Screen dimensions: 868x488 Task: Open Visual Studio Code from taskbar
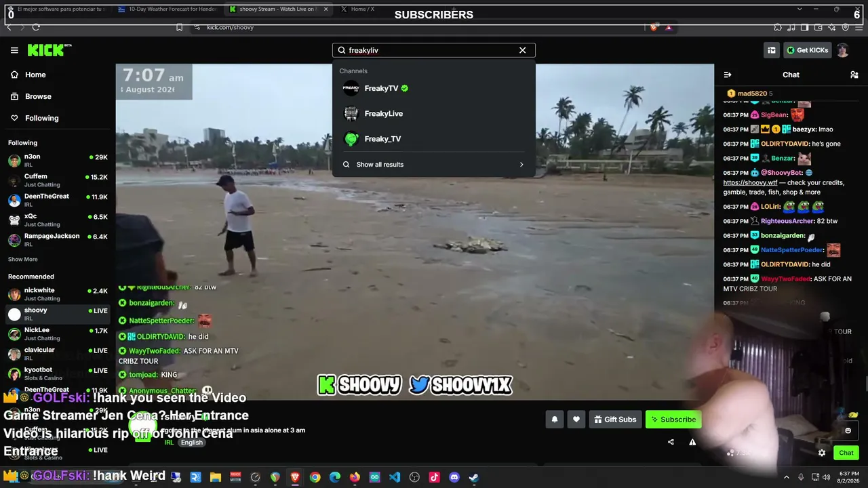pos(395,477)
